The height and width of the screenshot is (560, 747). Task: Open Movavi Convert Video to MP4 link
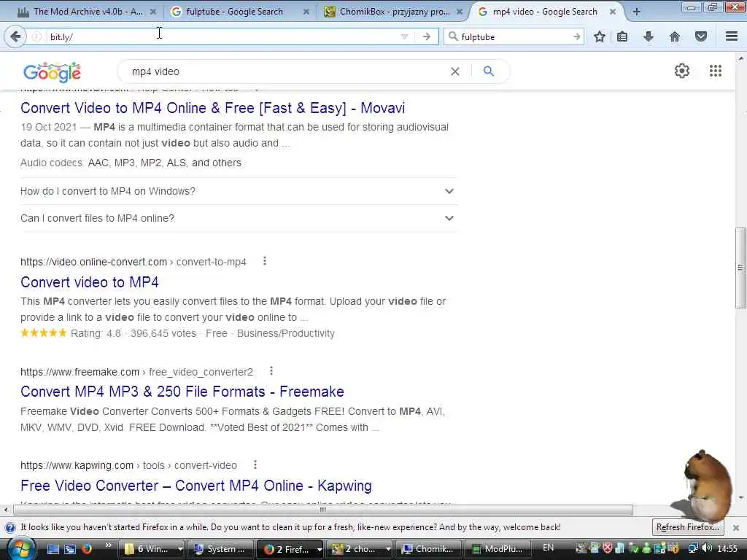pos(212,108)
